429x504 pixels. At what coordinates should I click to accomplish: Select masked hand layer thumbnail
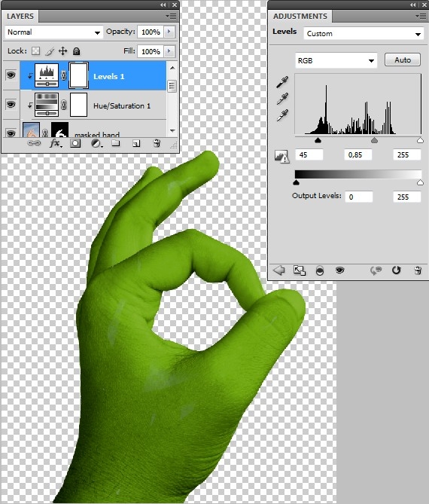31,130
